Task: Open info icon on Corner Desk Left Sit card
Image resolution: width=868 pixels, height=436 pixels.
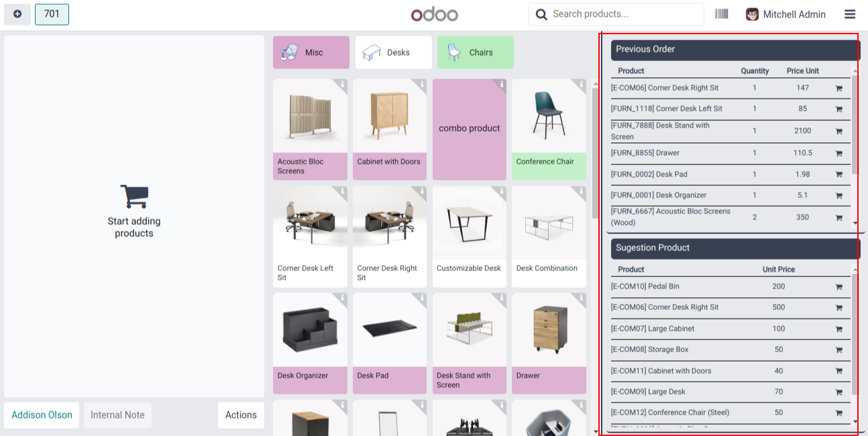Action: point(342,191)
